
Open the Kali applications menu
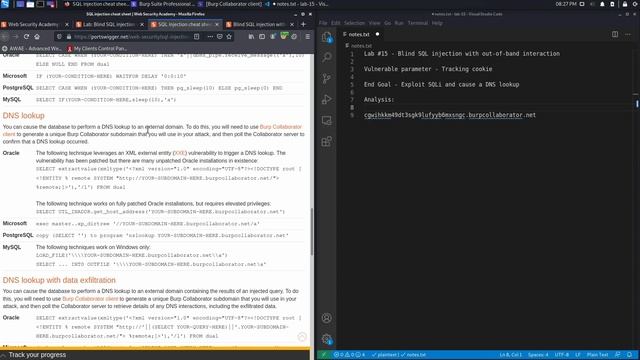(x=5, y=4)
